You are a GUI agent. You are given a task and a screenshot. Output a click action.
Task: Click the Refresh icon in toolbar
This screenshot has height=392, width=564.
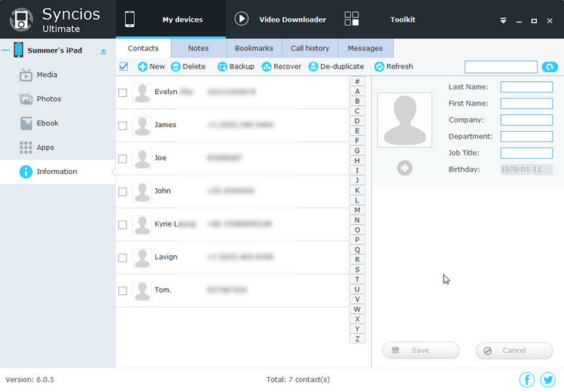coord(379,67)
